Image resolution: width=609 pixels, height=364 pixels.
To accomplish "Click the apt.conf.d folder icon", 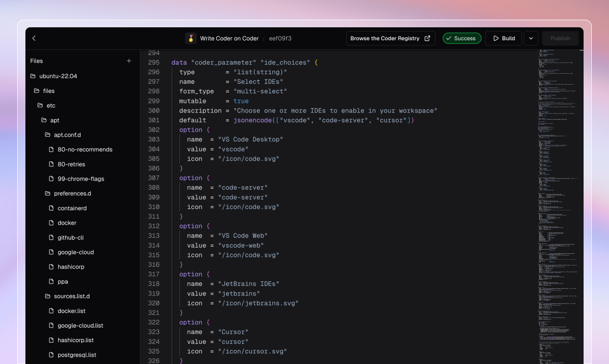I will (x=48, y=135).
